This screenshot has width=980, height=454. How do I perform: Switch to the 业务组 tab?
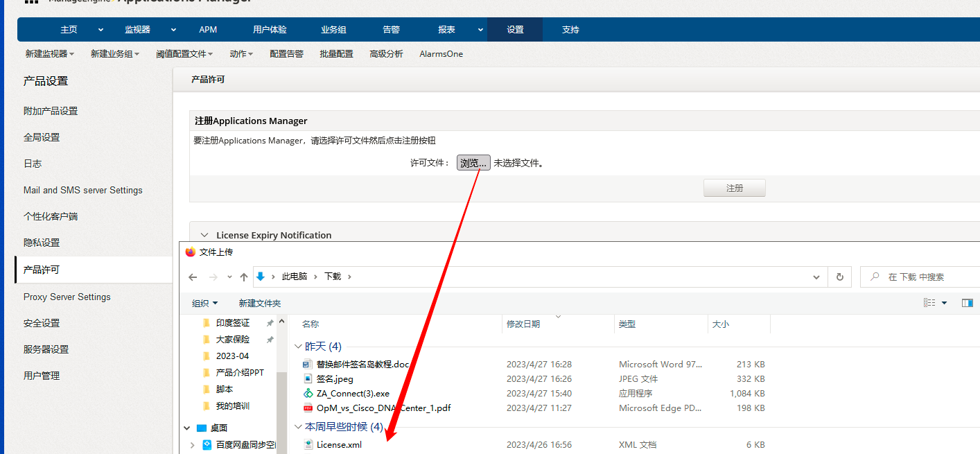tap(333, 30)
